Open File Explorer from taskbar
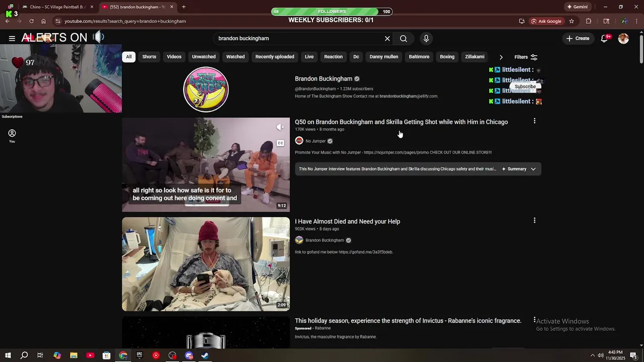Screen dimensions: 644x362 point(73,355)
